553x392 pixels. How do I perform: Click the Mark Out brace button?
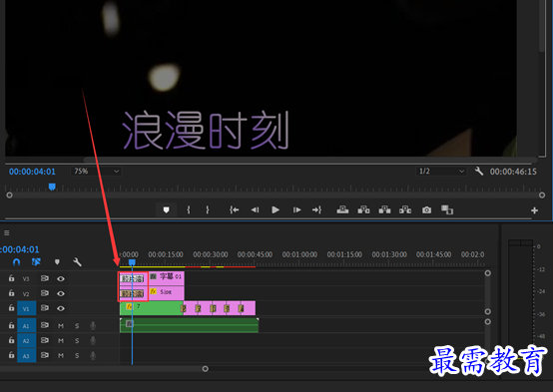click(x=208, y=210)
